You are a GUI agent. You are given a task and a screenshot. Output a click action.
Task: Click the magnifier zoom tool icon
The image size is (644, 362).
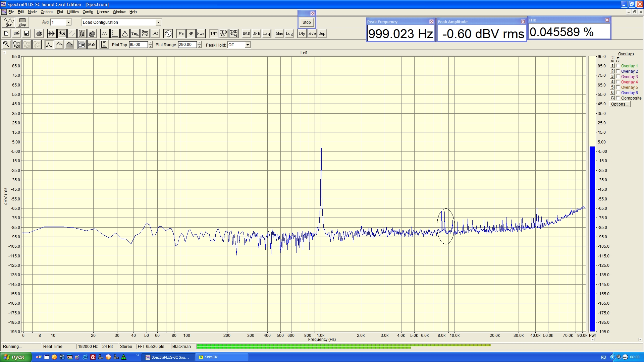6,45
